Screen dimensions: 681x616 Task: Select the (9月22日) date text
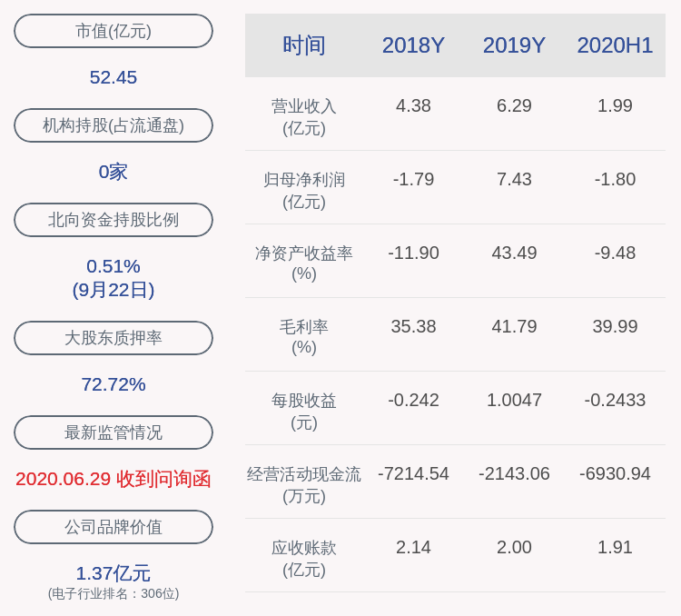pyautogui.click(x=113, y=290)
